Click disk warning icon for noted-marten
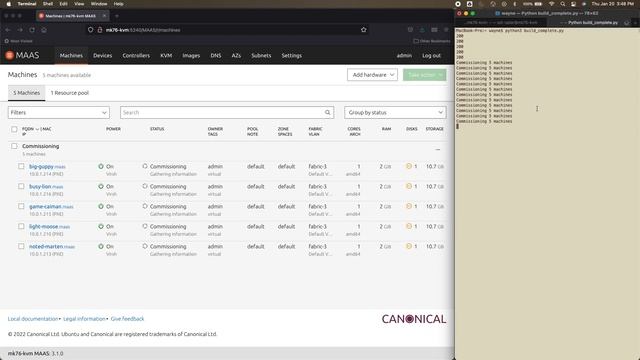Image resolution: width=640 pixels, height=360 pixels. [409, 247]
